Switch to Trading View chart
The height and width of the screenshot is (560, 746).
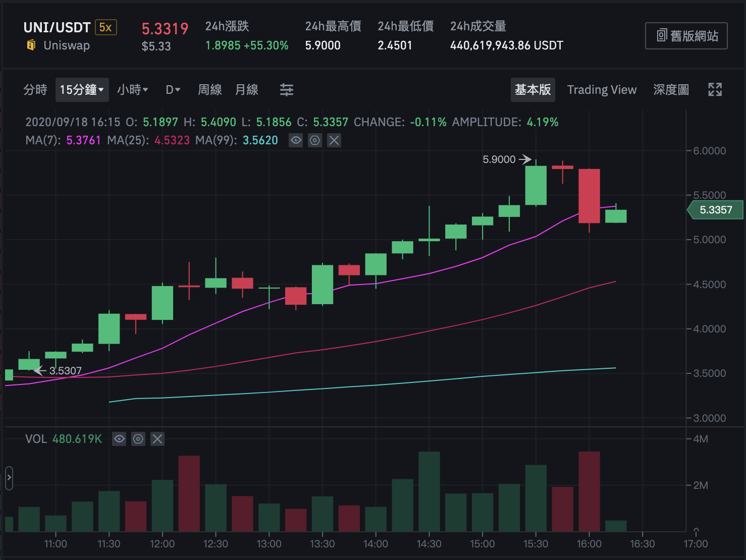coord(602,90)
